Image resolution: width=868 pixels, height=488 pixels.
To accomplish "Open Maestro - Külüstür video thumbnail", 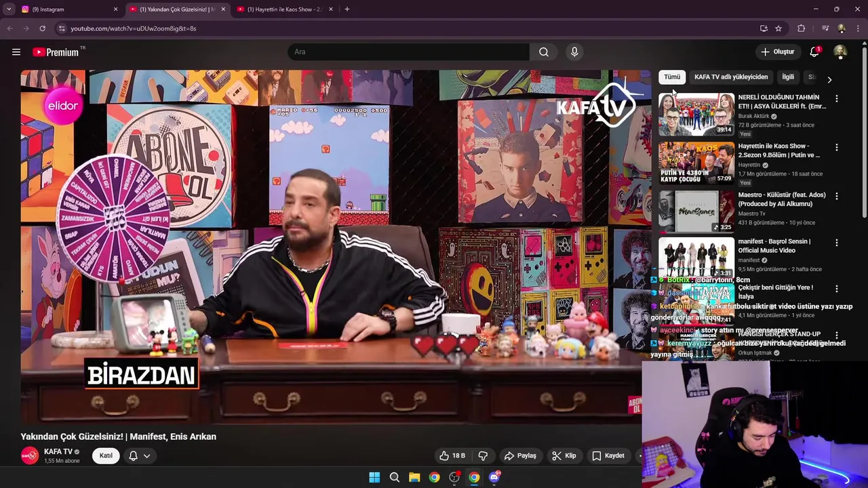I will pos(696,211).
